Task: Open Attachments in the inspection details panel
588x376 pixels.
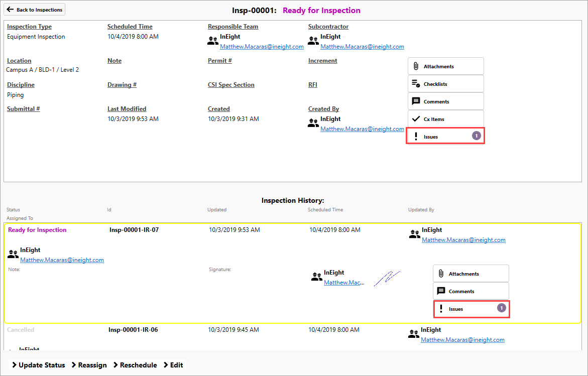Action: tap(445, 66)
